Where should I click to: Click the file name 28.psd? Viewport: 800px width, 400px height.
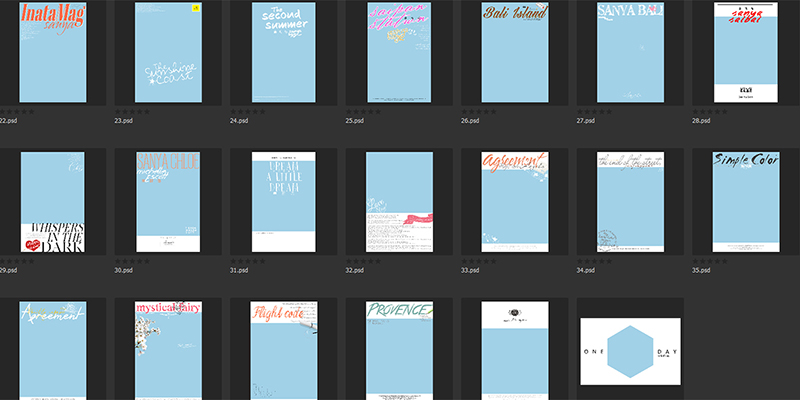[x=702, y=121]
